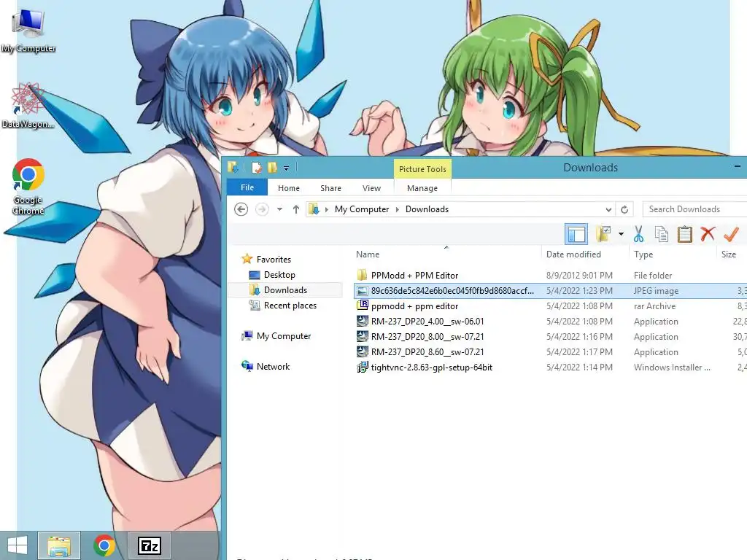The image size is (747, 560).
Task: Click the ppmodd rar archive file icon
Action: pos(362,306)
